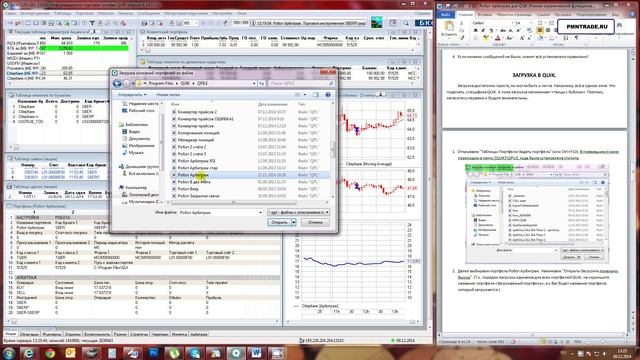Click the search field in the file dialog

[x=301, y=83]
